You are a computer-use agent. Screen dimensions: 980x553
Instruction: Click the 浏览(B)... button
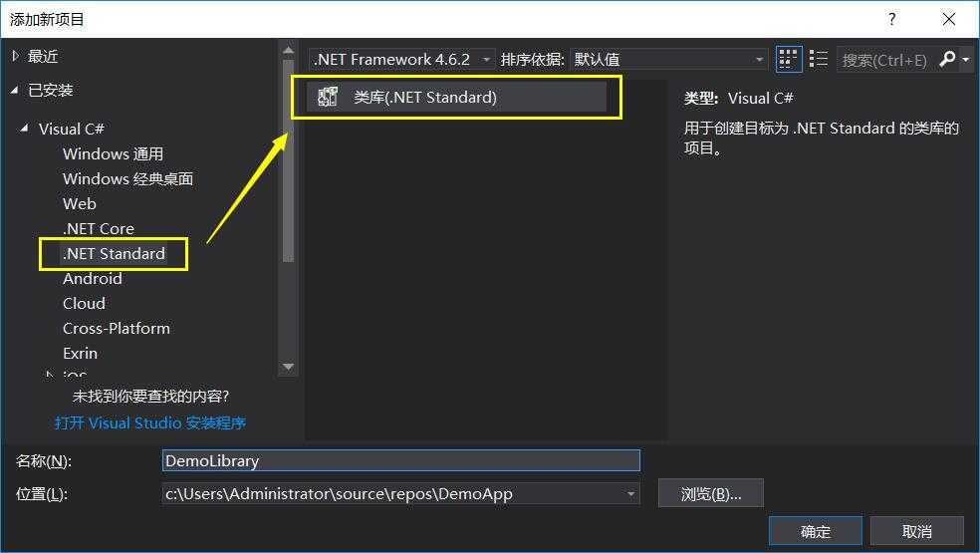click(711, 494)
